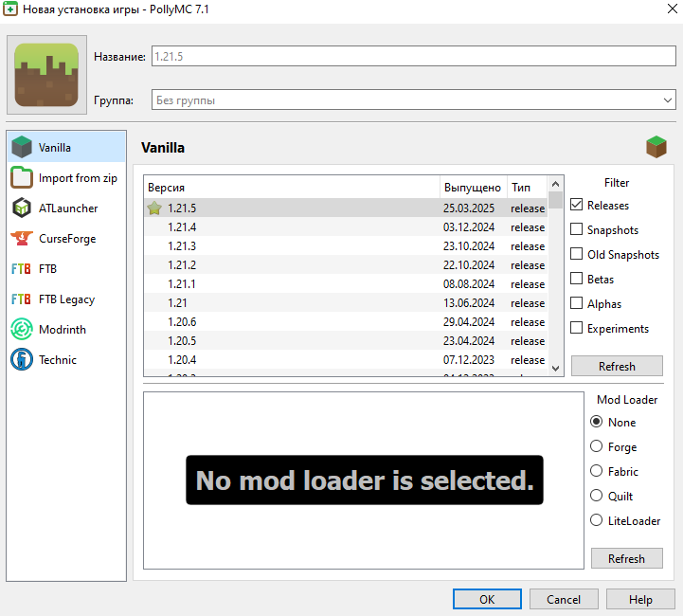Enable the Snapshots filter checkbox

(576, 229)
